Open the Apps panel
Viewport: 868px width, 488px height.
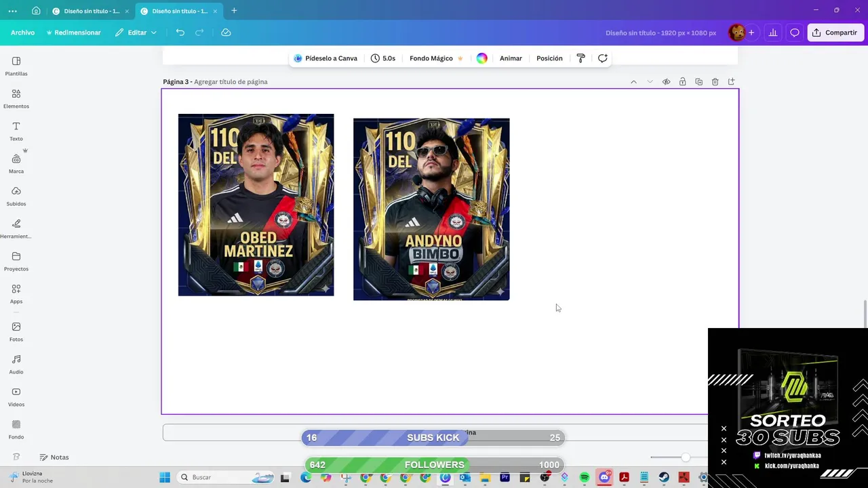(16, 293)
